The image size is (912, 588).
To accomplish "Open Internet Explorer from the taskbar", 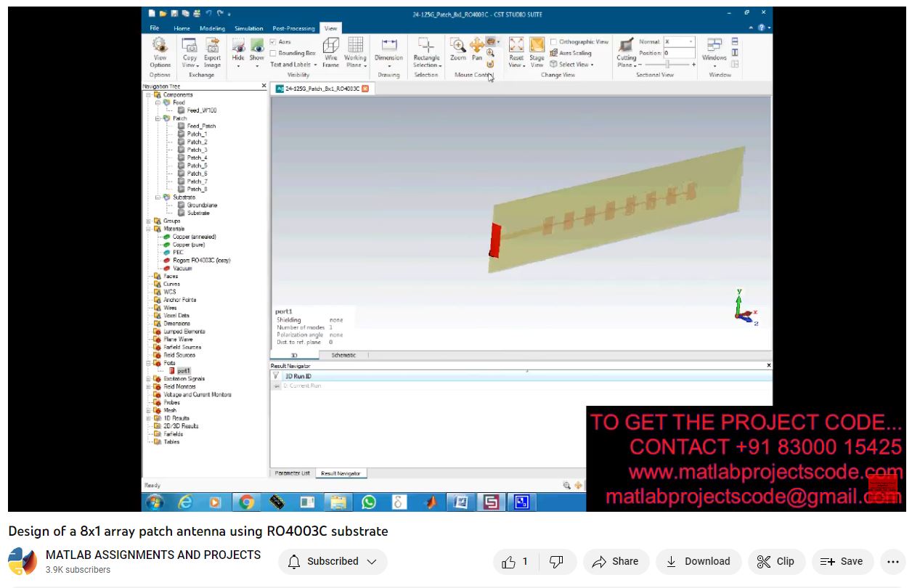I will tap(185, 502).
